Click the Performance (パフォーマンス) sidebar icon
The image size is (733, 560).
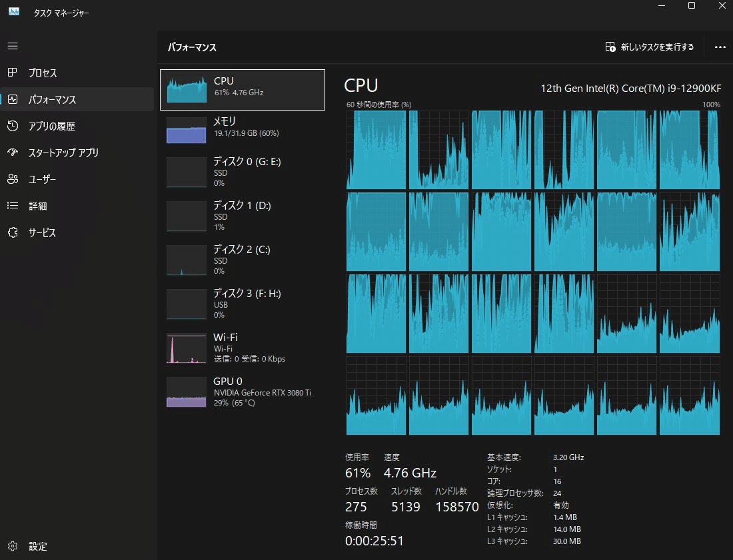pyautogui.click(x=13, y=100)
